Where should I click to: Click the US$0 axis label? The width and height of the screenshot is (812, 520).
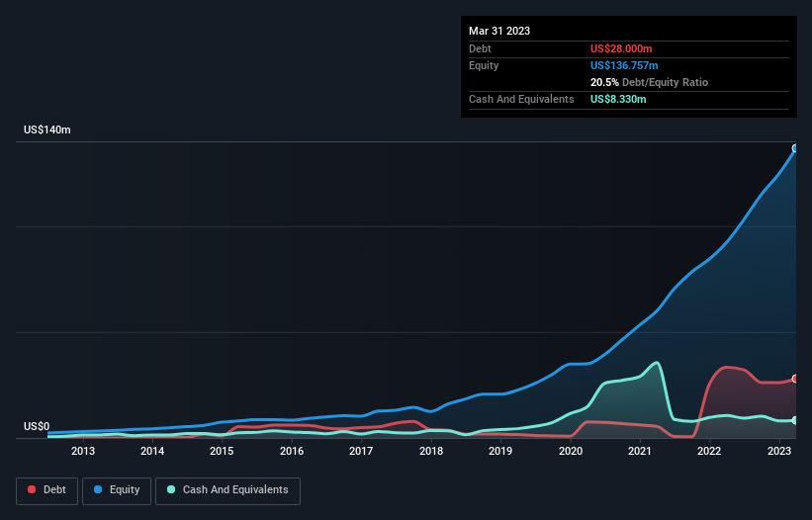tap(37, 426)
